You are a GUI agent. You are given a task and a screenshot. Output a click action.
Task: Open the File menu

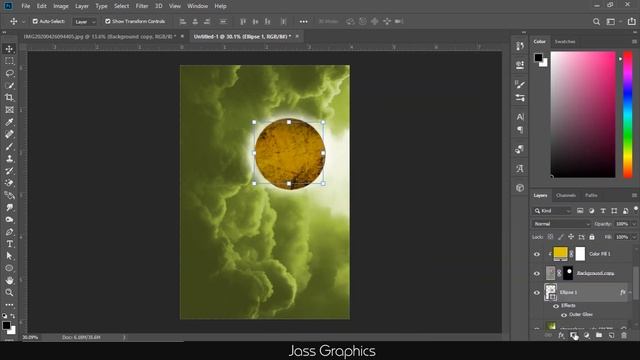click(26, 6)
